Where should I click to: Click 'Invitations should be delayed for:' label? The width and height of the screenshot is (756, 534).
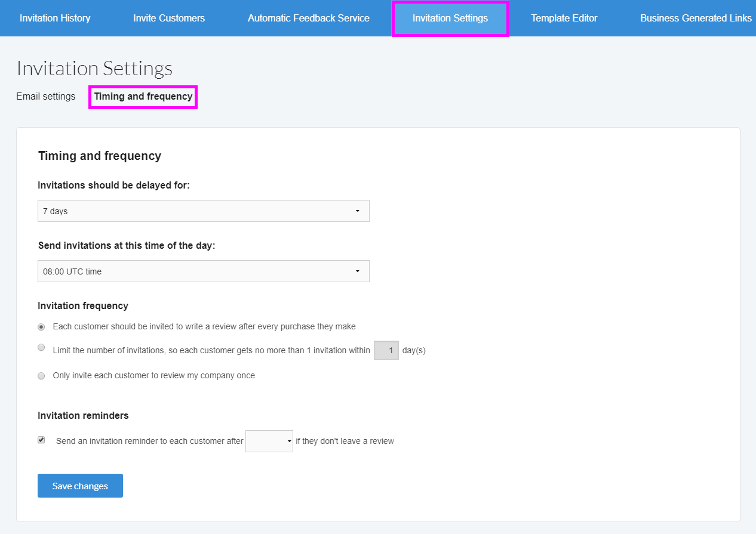point(113,186)
